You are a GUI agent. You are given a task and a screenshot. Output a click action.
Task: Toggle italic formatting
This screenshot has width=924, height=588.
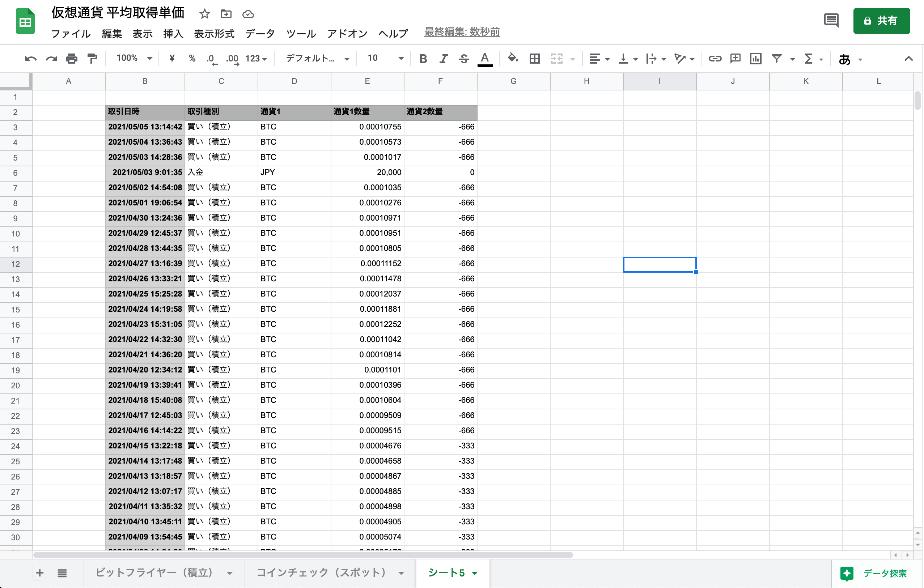pyautogui.click(x=444, y=59)
